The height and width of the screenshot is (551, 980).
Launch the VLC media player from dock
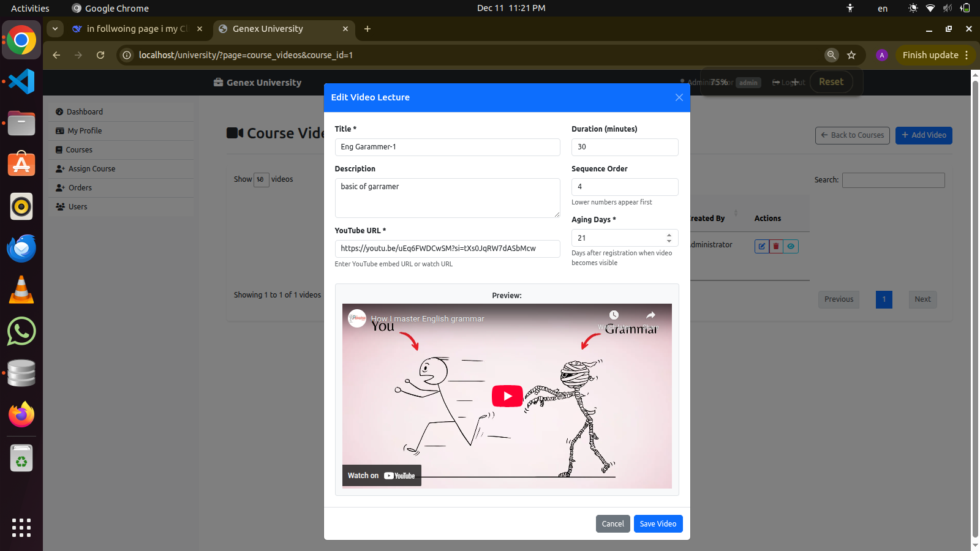point(21,290)
